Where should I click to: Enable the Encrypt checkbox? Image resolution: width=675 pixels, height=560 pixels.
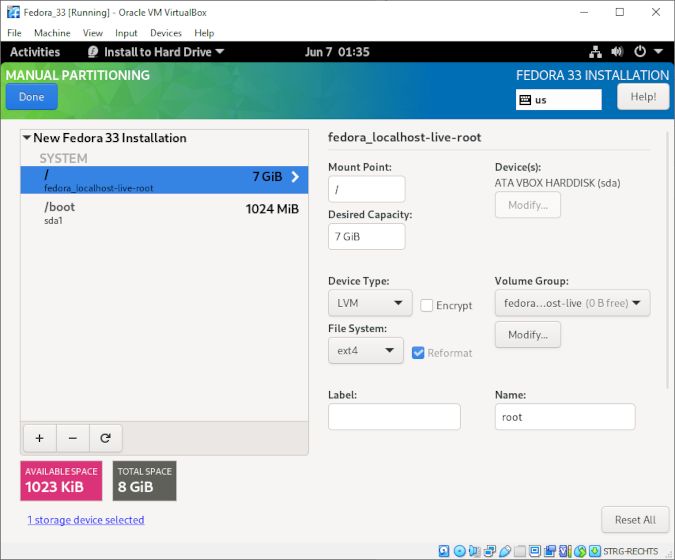pyautogui.click(x=427, y=305)
